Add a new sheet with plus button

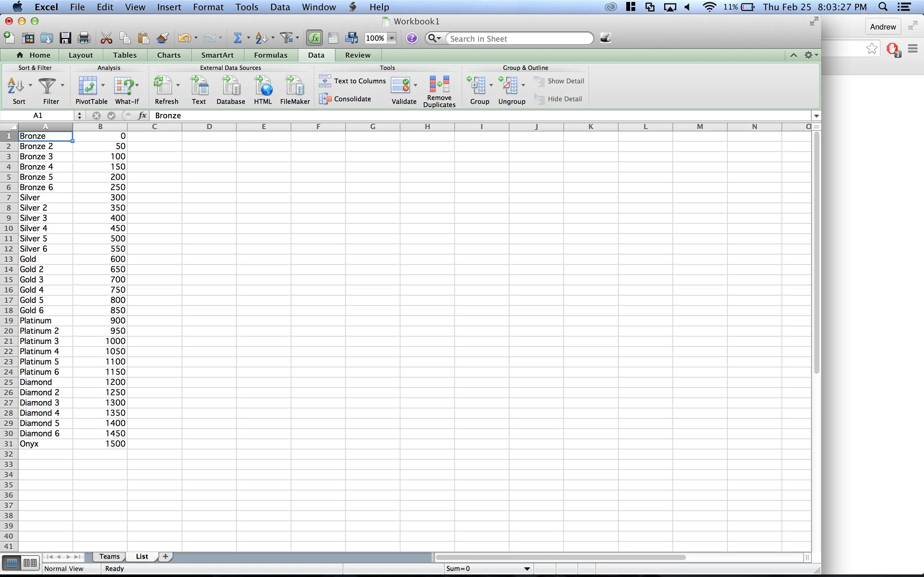pos(165,556)
